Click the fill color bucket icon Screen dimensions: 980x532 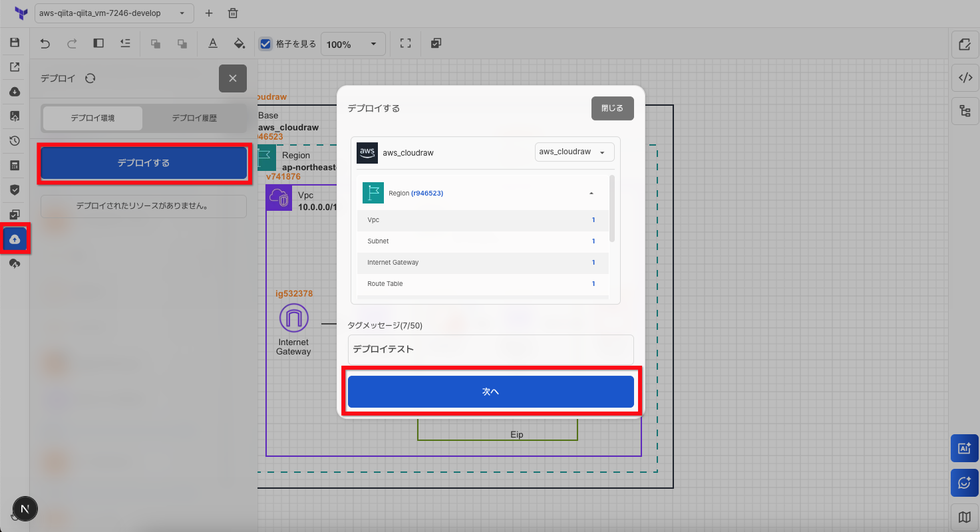240,44
